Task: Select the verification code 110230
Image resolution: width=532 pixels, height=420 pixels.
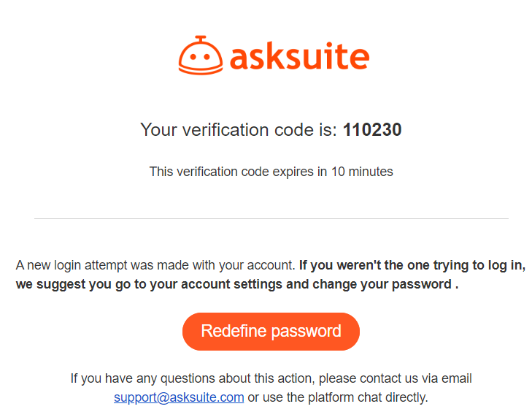Action: click(372, 130)
